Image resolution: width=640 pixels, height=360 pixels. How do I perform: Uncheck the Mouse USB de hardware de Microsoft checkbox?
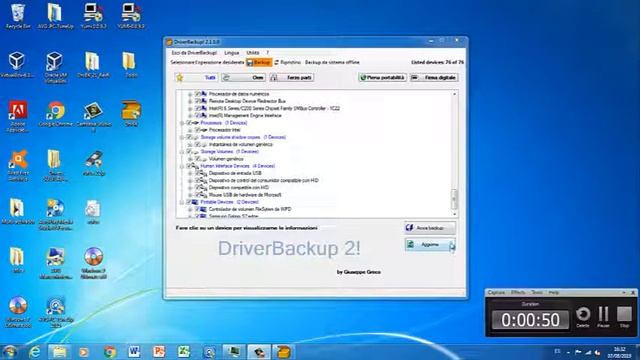[198, 195]
